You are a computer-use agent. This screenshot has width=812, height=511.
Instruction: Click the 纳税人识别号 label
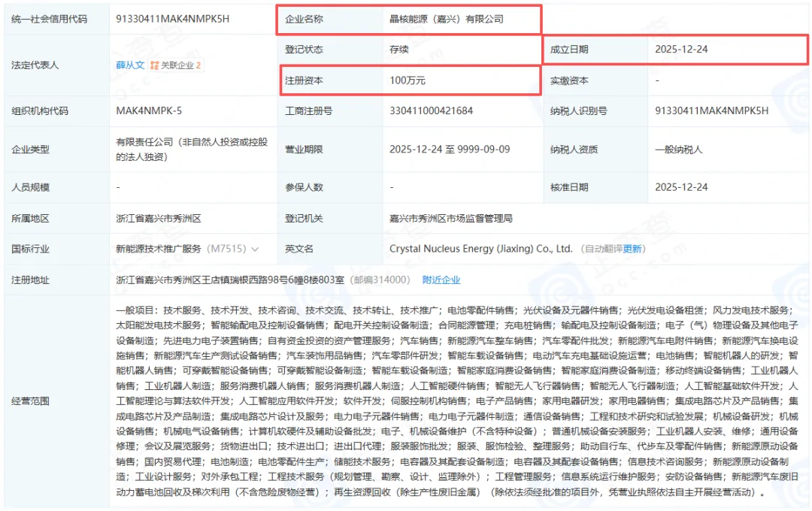point(578,110)
